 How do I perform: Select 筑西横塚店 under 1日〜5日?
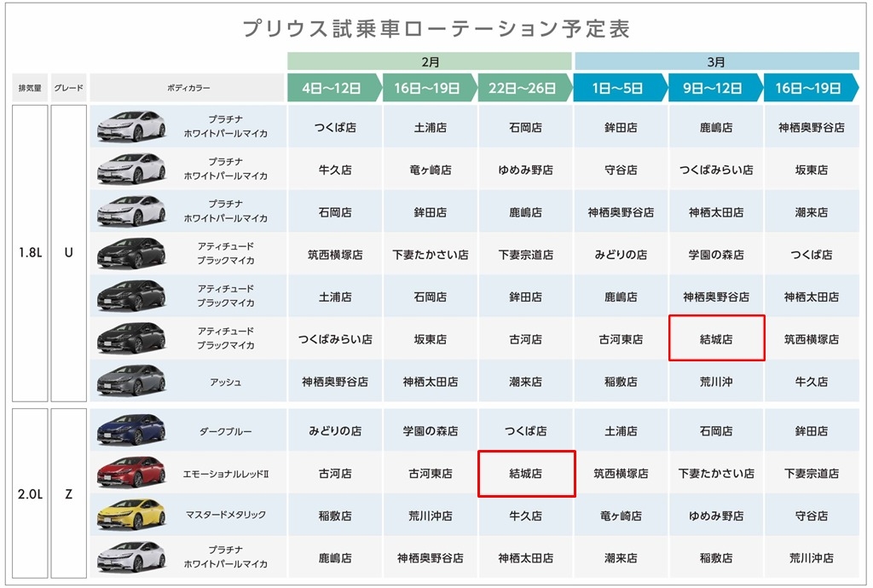621,474
